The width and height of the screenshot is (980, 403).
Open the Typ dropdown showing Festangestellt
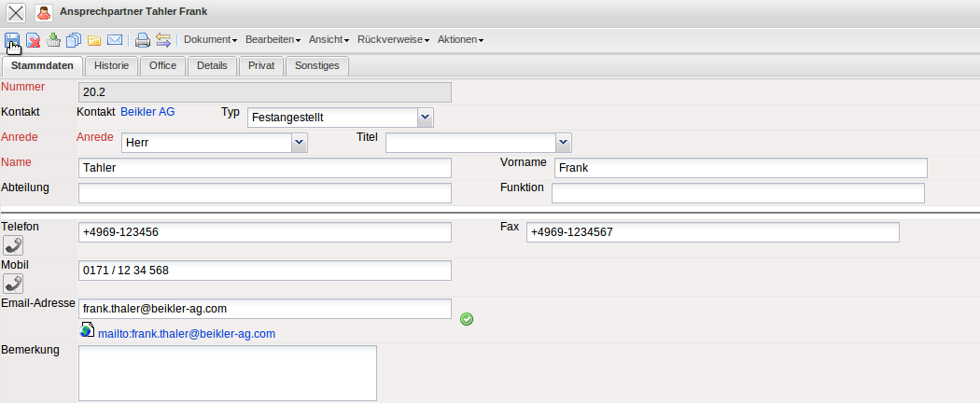tap(425, 118)
